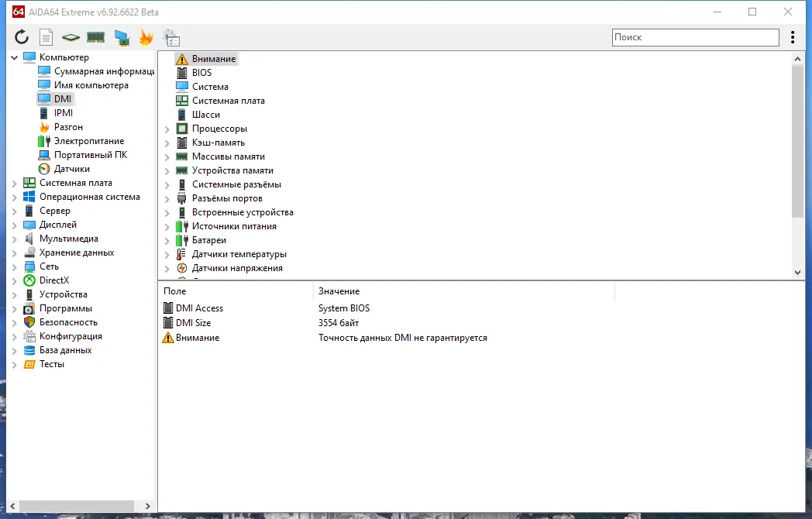The width and height of the screenshot is (812, 519).
Task: Open Суммарная информация page
Action: click(104, 71)
